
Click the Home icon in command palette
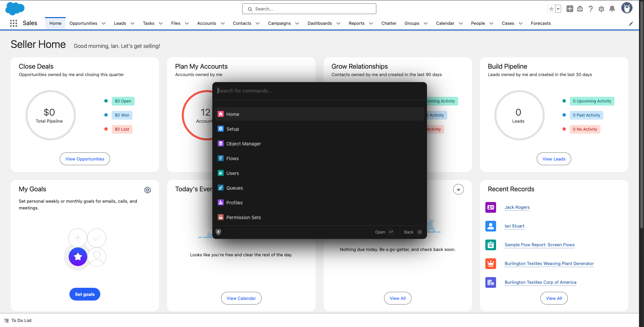coord(221,114)
